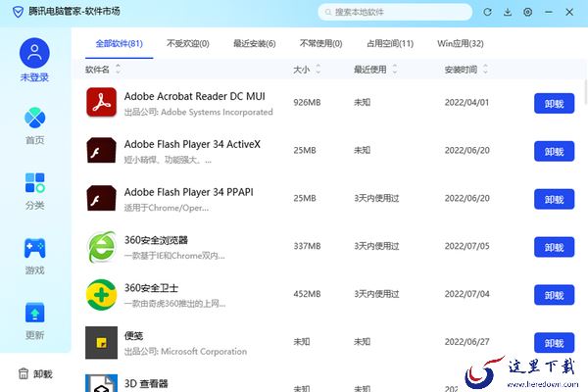The image size is (588, 392).
Task: Click install date 2022/07/04
Action: [466, 294]
